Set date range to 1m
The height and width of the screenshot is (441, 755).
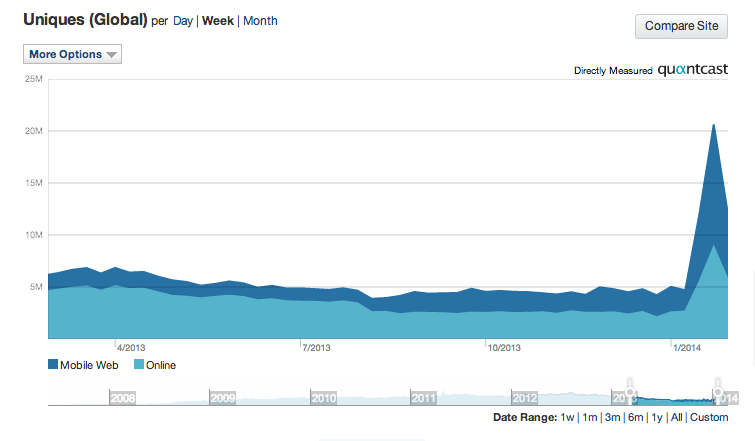tap(589, 417)
